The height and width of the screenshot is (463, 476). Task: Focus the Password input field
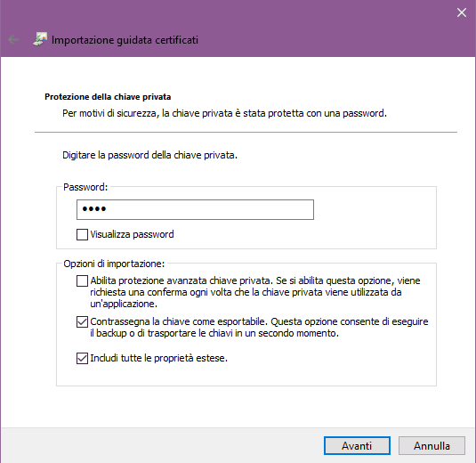coord(195,209)
